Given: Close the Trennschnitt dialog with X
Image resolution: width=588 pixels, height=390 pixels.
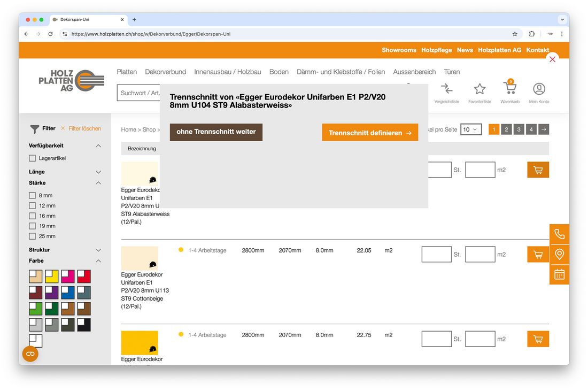Looking at the screenshot, I should point(552,59).
